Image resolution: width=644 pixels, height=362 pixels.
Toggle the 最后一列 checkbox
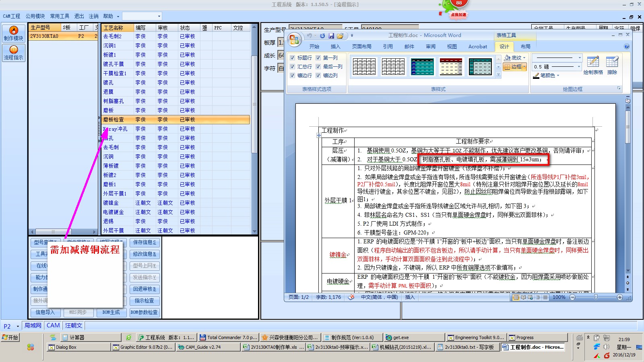[318, 67]
